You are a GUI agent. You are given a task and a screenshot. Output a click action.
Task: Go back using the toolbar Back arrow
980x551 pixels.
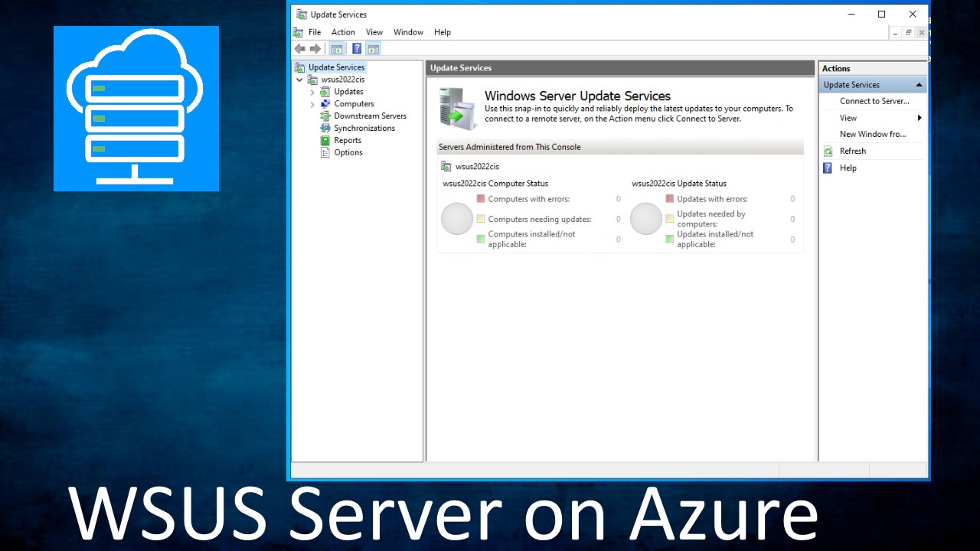pyautogui.click(x=300, y=49)
